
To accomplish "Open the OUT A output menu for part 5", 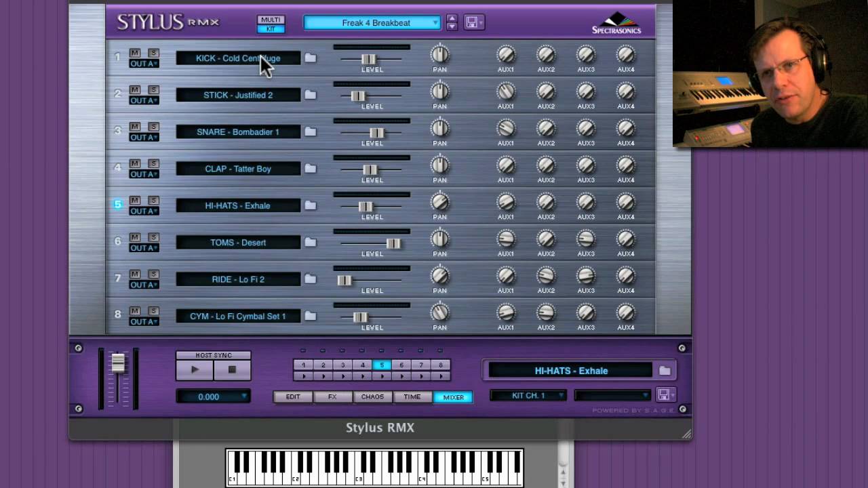I will point(144,211).
